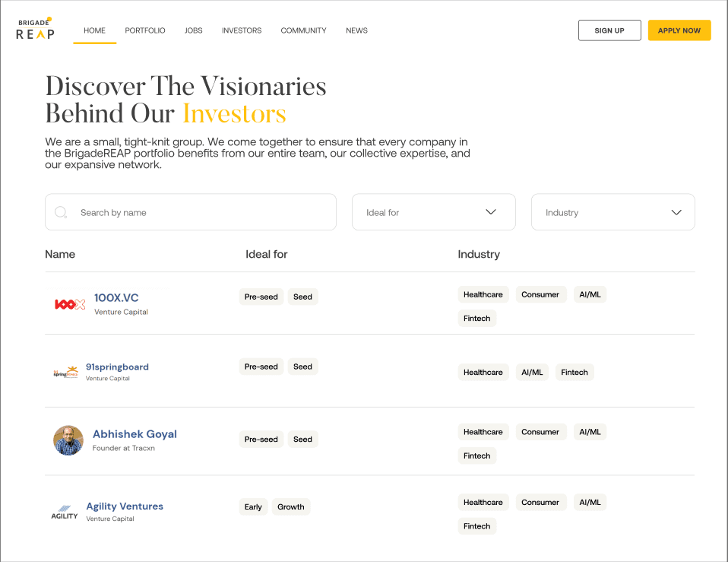Click Healthcare tag in Agility Ventures row
This screenshot has width=728, height=562.
(x=483, y=502)
